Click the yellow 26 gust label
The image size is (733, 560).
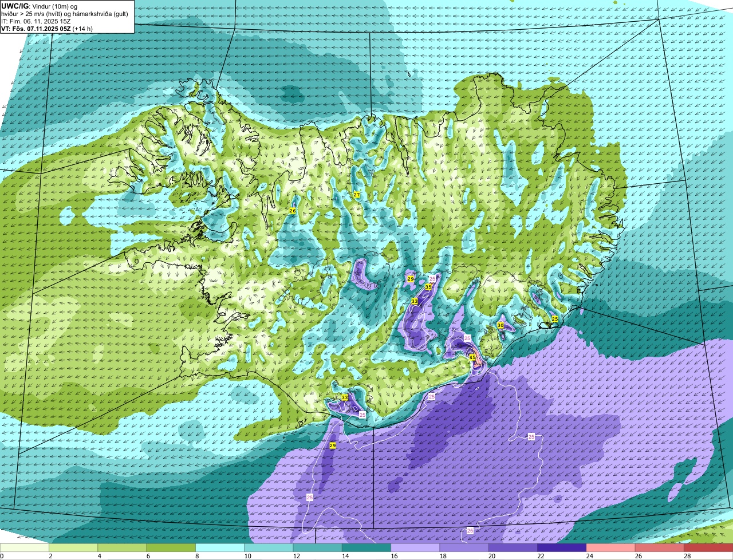(292, 211)
